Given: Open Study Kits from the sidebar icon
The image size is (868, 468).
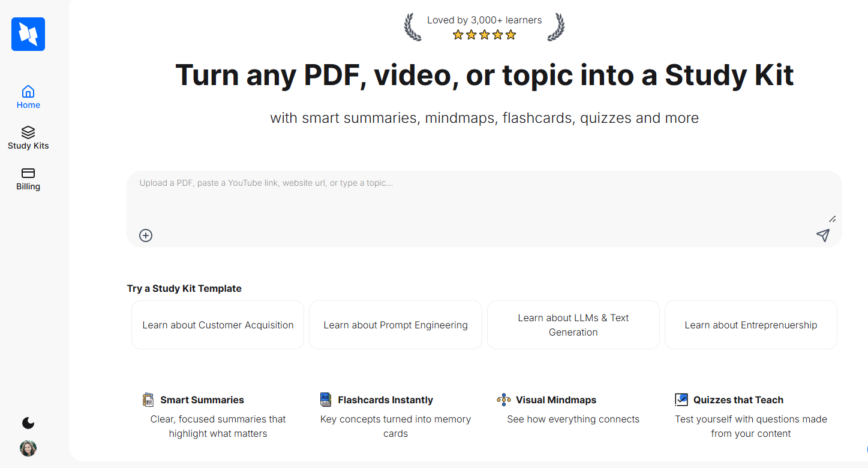Looking at the screenshot, I should pos(28,133).
